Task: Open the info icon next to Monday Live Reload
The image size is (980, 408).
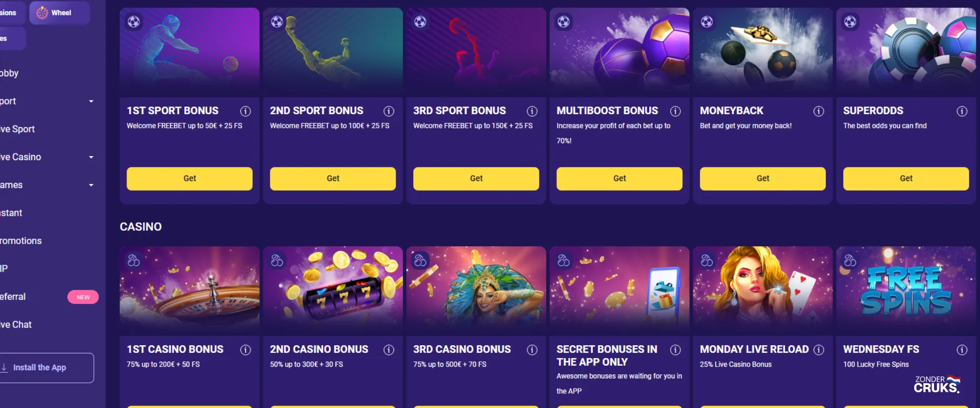Action: pyautogui.click(x=819, y=350)
